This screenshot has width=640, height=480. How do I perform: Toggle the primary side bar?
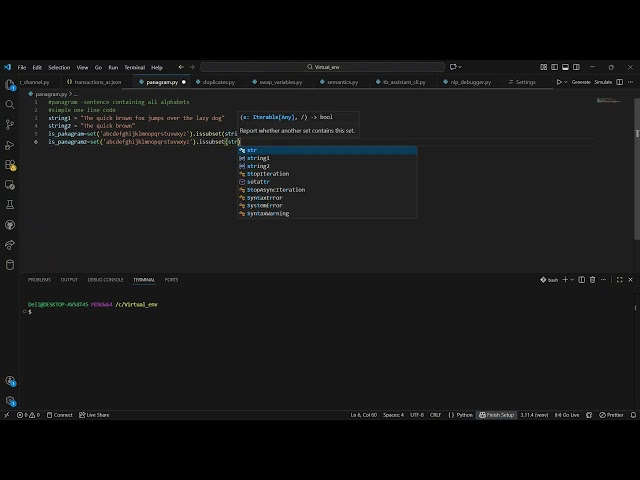point(554,67)
